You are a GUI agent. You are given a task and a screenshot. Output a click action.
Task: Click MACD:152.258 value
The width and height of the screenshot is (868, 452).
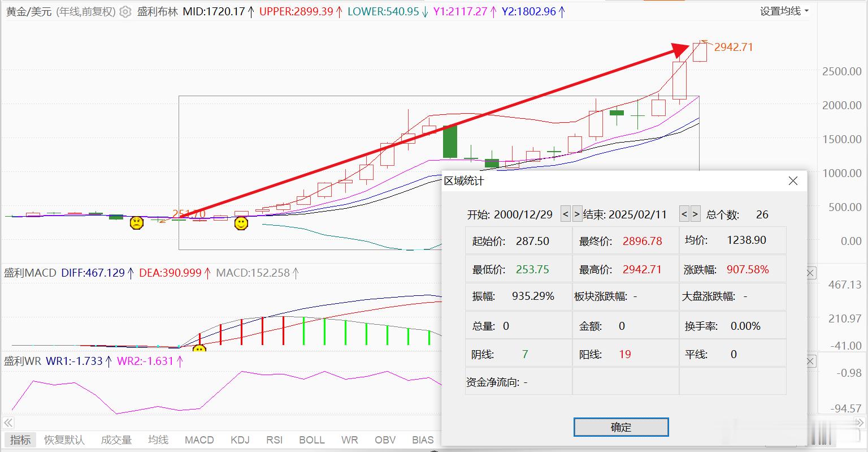pos(253,273)
